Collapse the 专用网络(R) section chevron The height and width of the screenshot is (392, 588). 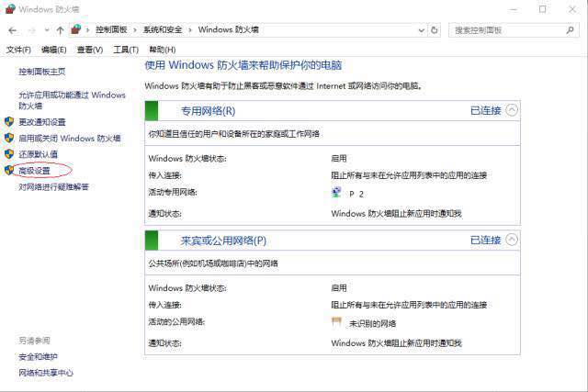point(512,110)
